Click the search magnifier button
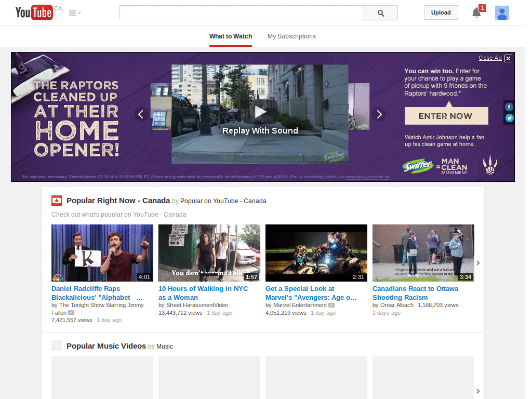This screenshot has width=532, height=399. 381,13
